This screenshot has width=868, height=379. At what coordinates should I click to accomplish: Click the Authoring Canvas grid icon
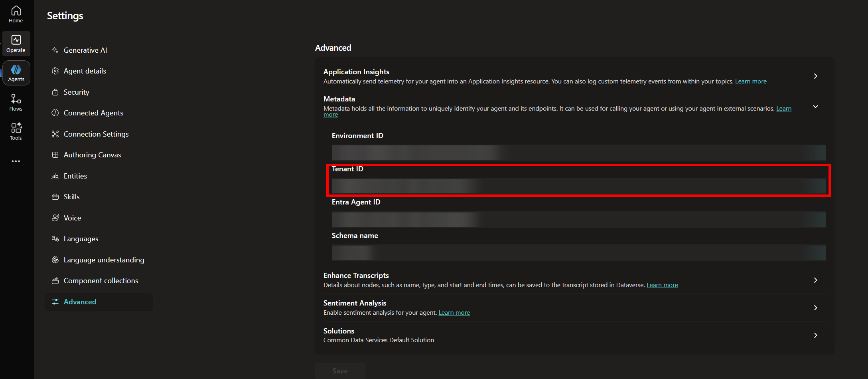[55, 155]
